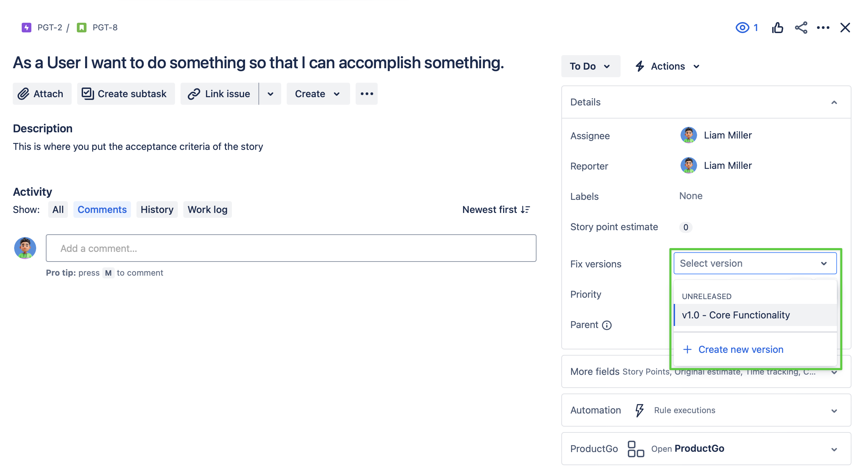The image size is (868, 470).
Task: Click the Attach paperclip button
Action: (42, 94)
